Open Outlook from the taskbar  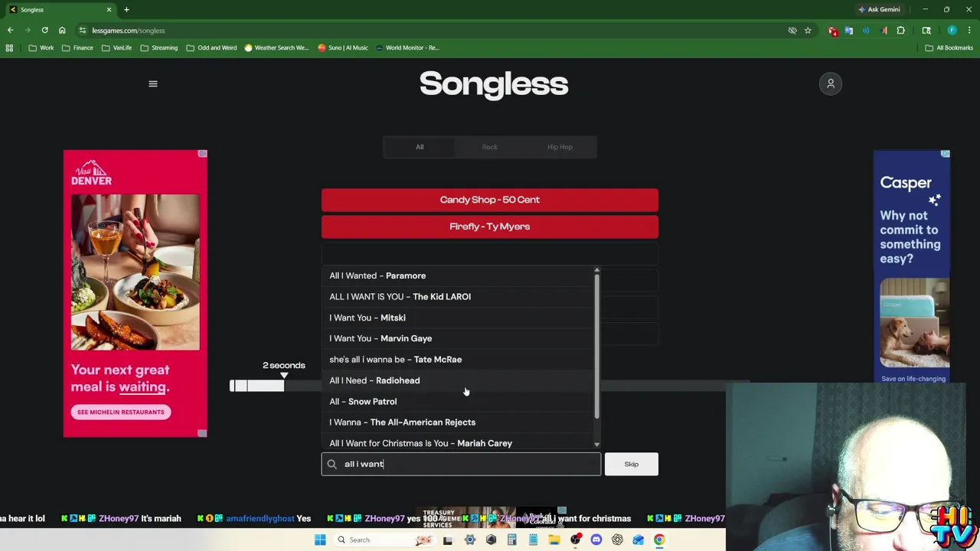tap(638, 540)
